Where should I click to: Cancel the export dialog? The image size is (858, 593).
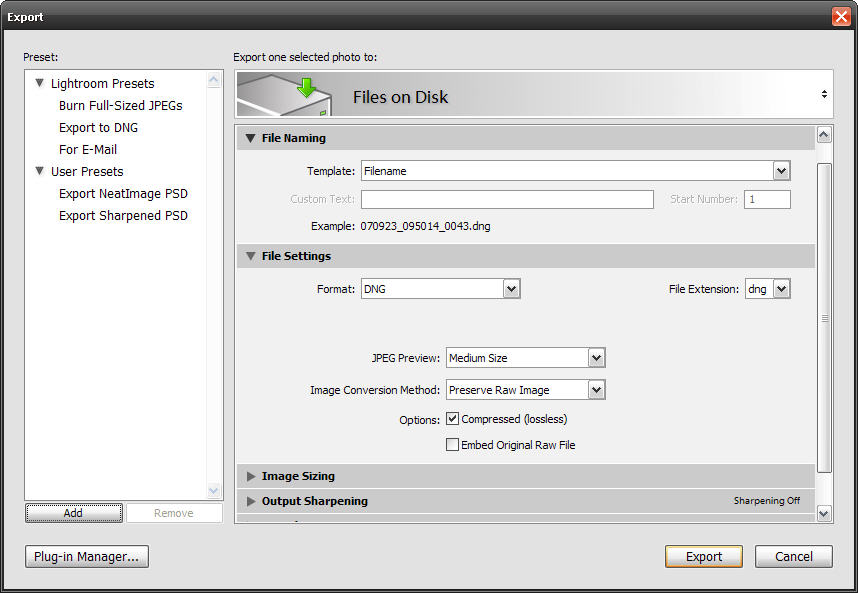click(x=793, y=556)
